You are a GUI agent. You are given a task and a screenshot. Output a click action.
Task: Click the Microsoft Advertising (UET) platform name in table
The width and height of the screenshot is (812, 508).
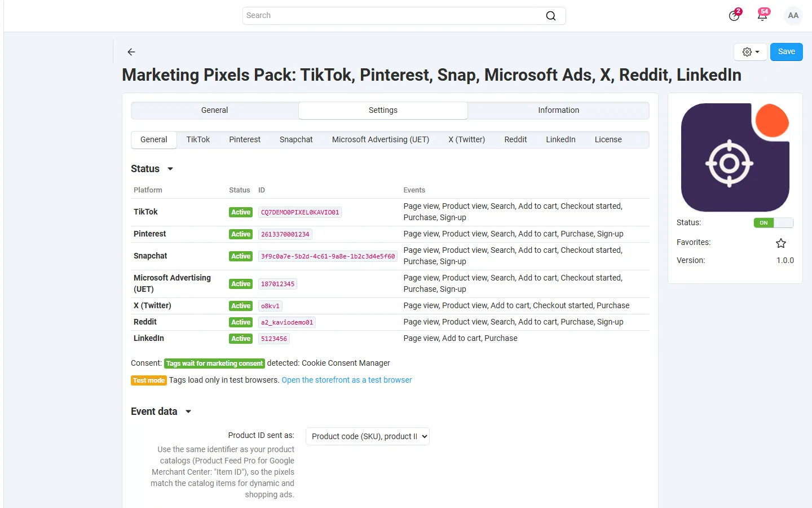click(172, 284)
